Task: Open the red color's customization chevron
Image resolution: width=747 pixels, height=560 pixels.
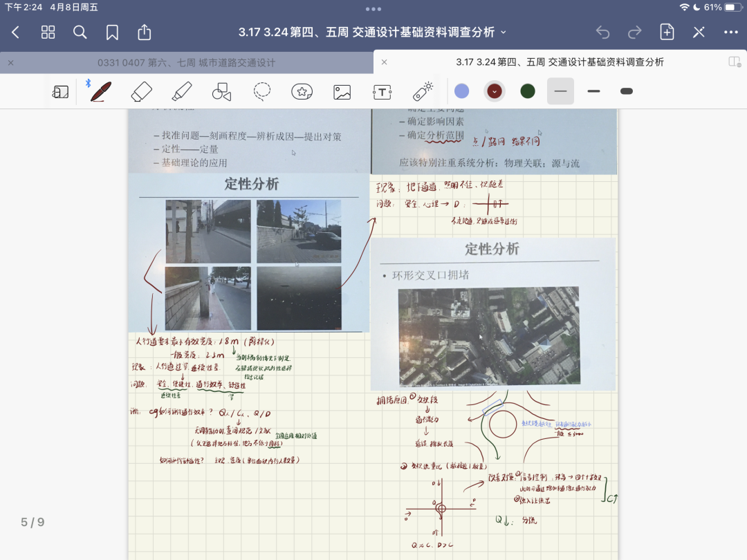Action: point(494,91)
